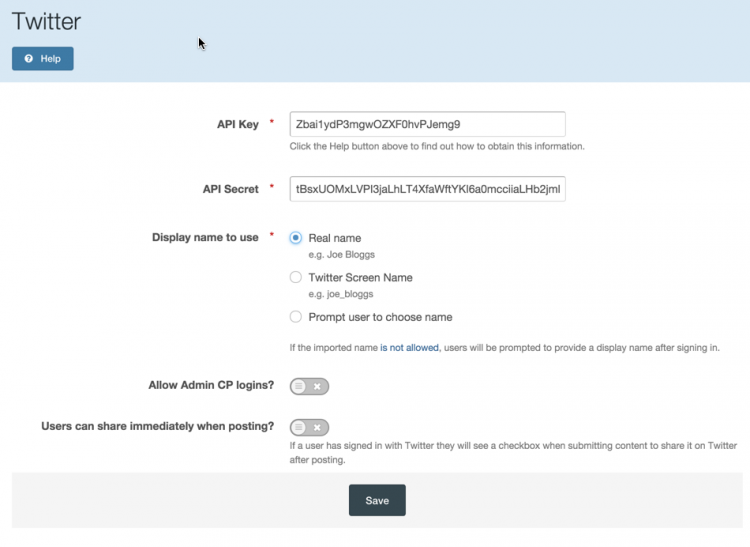Save the Twitter settings
750x547 pixels.
point(377,500)
